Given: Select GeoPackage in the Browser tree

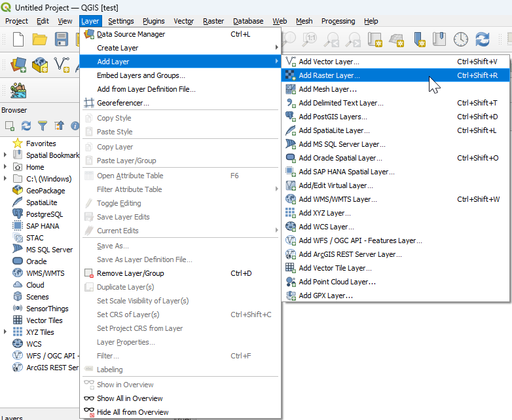Looking at the screenshot, I should tap(45, 191).
